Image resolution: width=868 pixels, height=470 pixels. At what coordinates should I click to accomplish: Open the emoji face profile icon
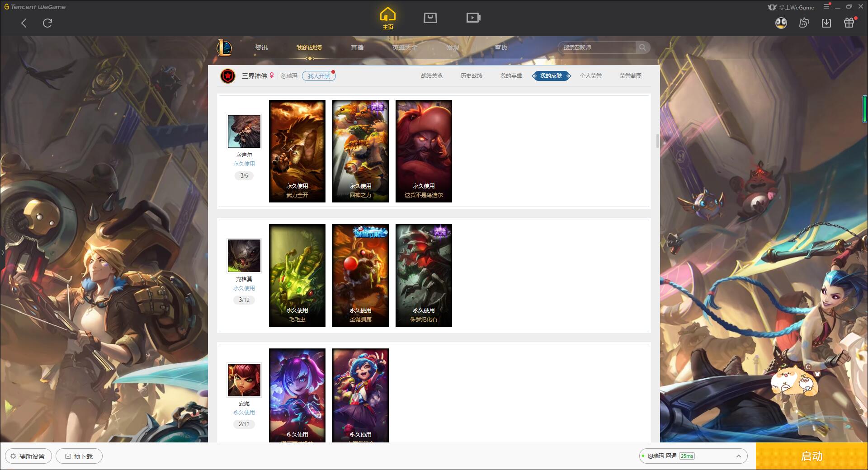pyautogui.click(x=781, y=23)
